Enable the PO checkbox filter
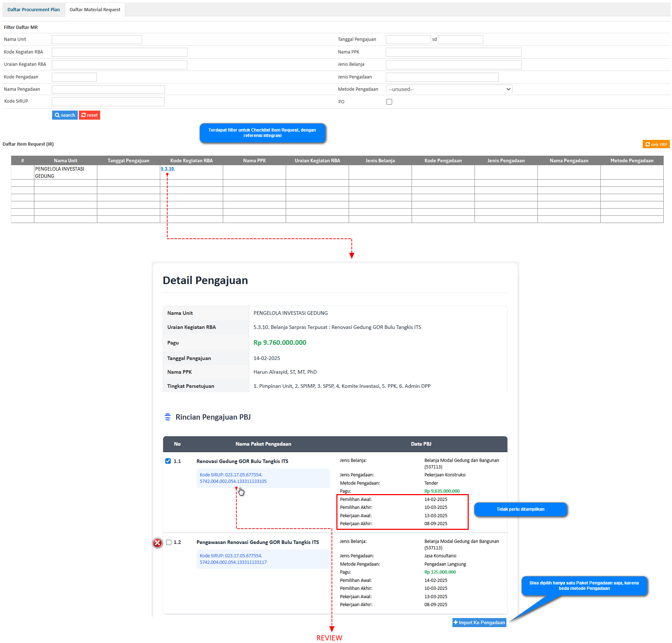 point(389,102)
